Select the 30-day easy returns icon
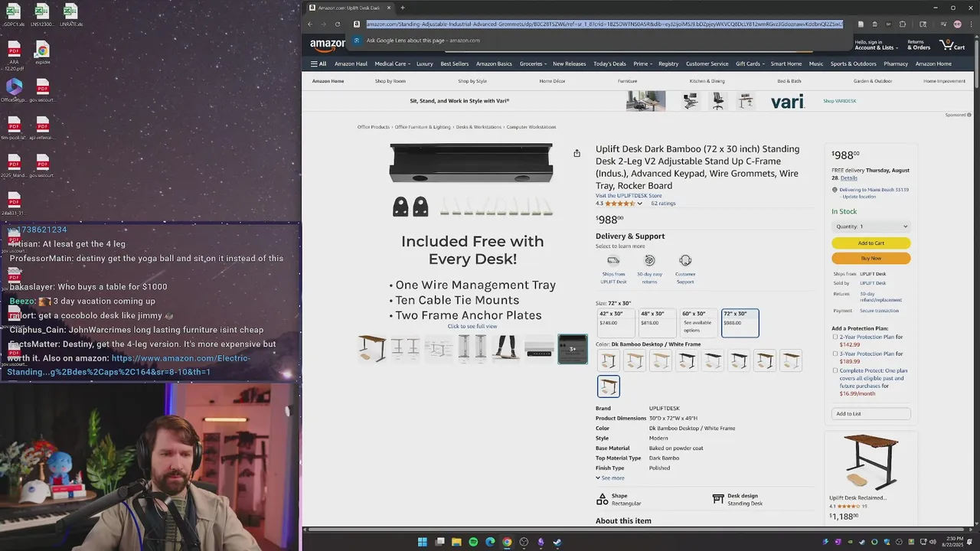 tap(649, 260)
